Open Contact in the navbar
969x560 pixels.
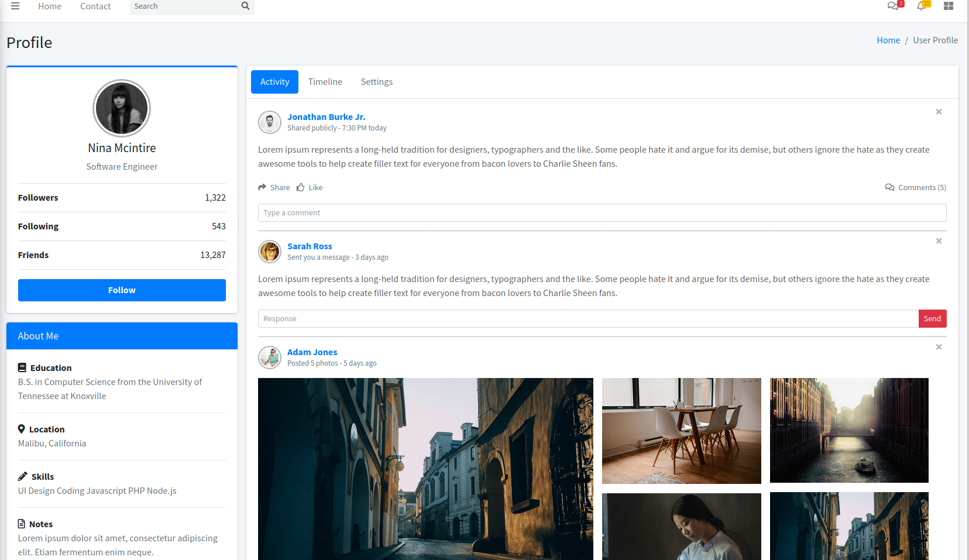[x=95, y=6]
